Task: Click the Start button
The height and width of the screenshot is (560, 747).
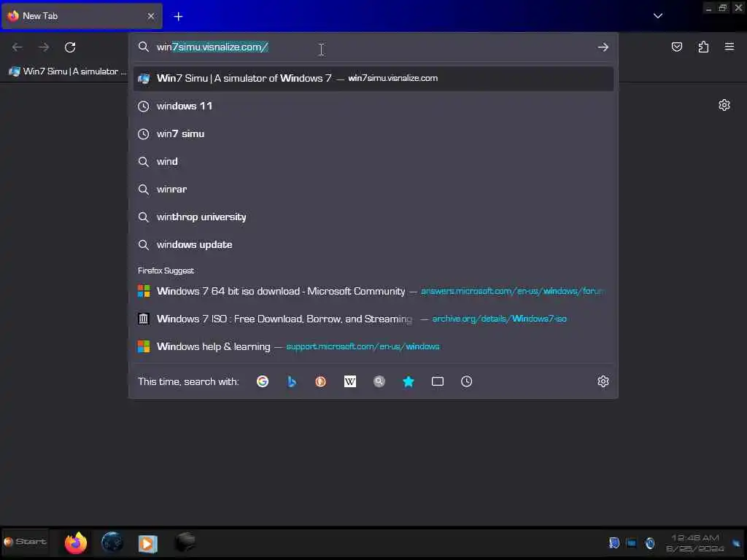Action: [x=25, y=542]
